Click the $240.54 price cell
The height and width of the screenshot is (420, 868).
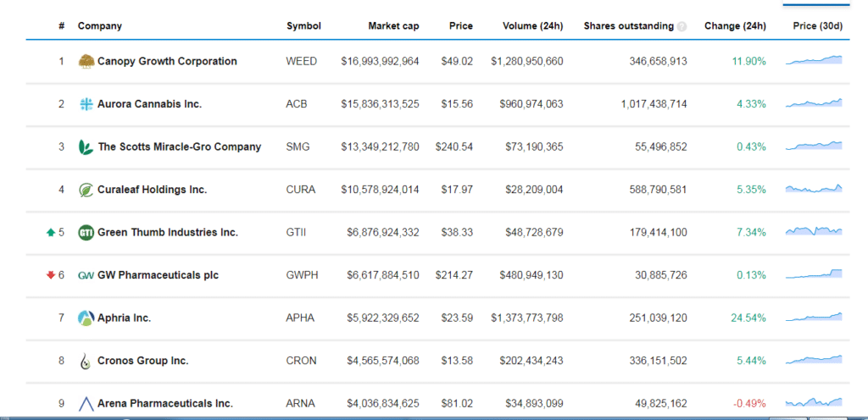454,147
